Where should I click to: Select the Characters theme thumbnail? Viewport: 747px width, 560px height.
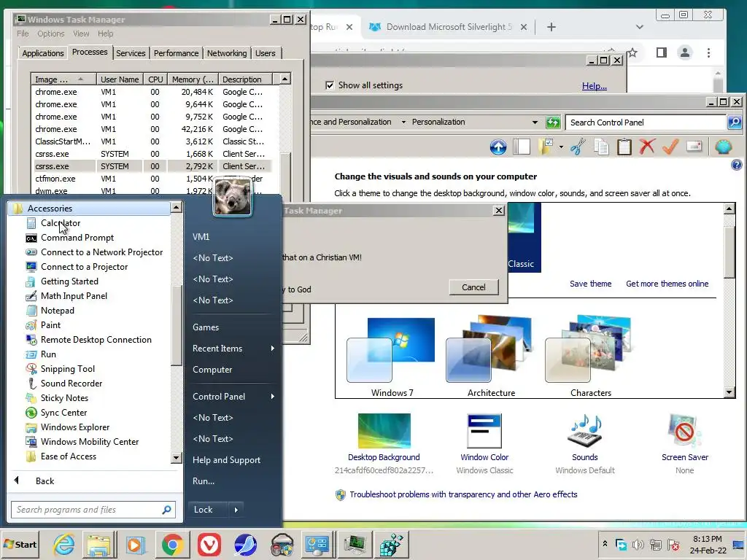(591, 357)
